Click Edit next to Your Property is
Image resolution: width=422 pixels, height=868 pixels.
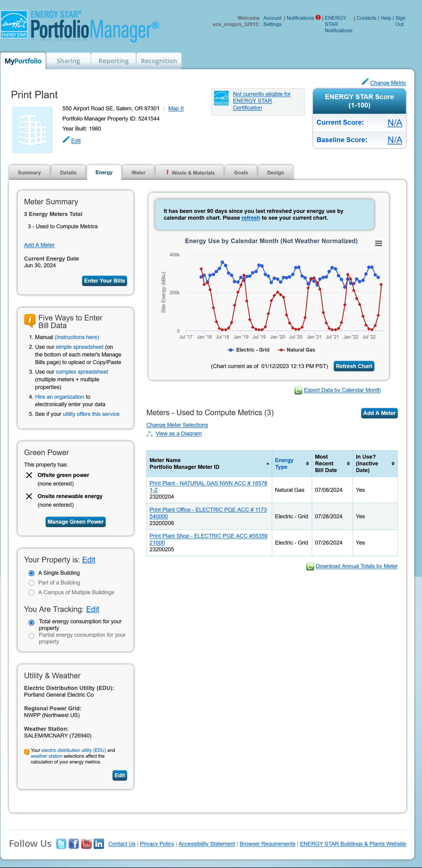click(x=89, y=560)
